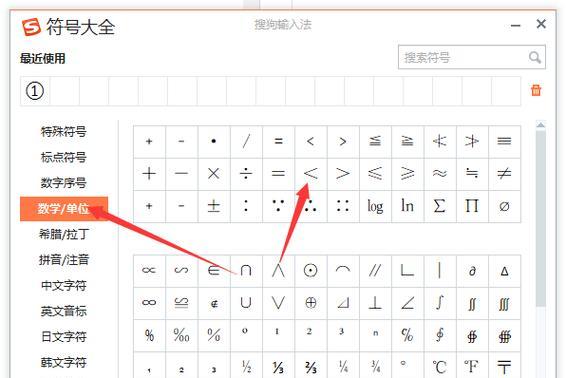The width and height of the screenshot is (566, 378).
Task: Clear recent symbols with trash icon
Action: pos(536,90)
